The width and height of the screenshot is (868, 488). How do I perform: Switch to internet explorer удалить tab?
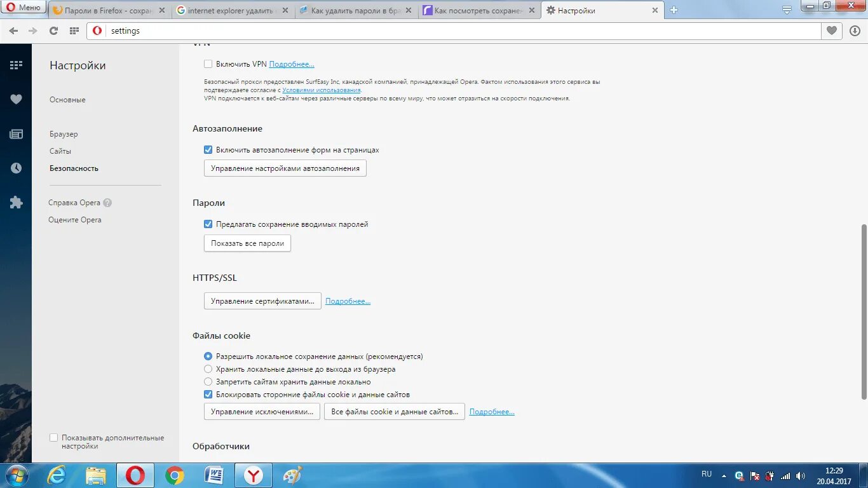(x=232, y=10)
